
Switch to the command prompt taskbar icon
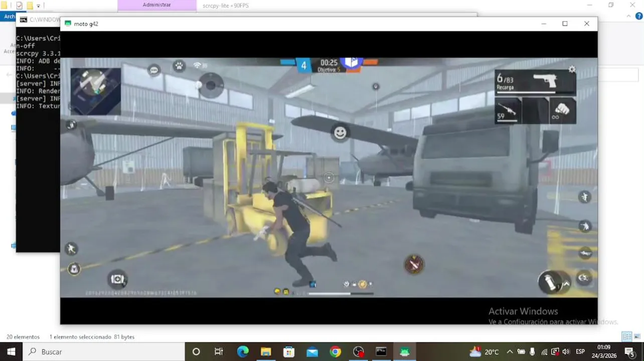pos(382,352)
